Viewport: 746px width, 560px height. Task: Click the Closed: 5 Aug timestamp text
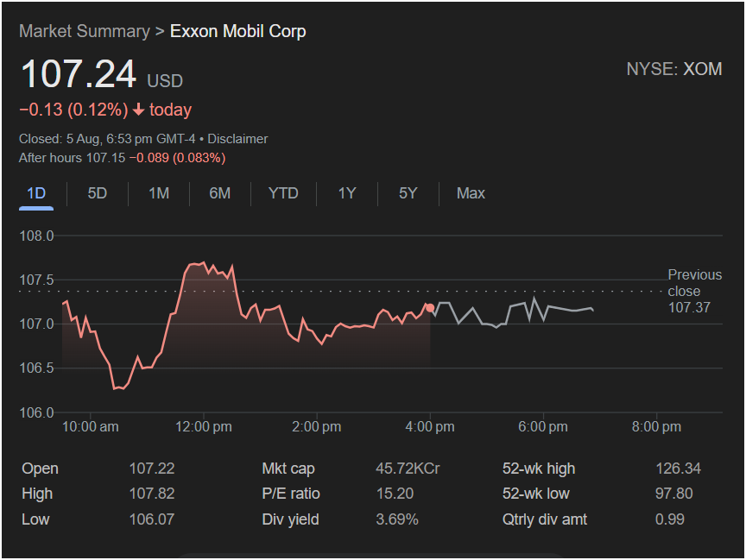pos(107,139)
